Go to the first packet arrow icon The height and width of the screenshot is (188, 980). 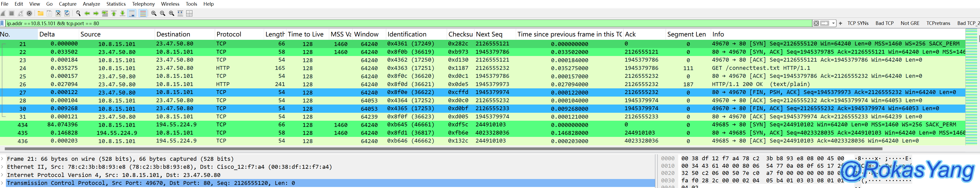tap(114, 13)
